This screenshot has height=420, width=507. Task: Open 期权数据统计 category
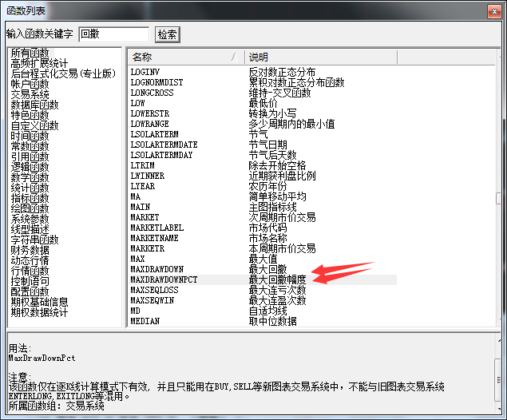coord(39,312)
